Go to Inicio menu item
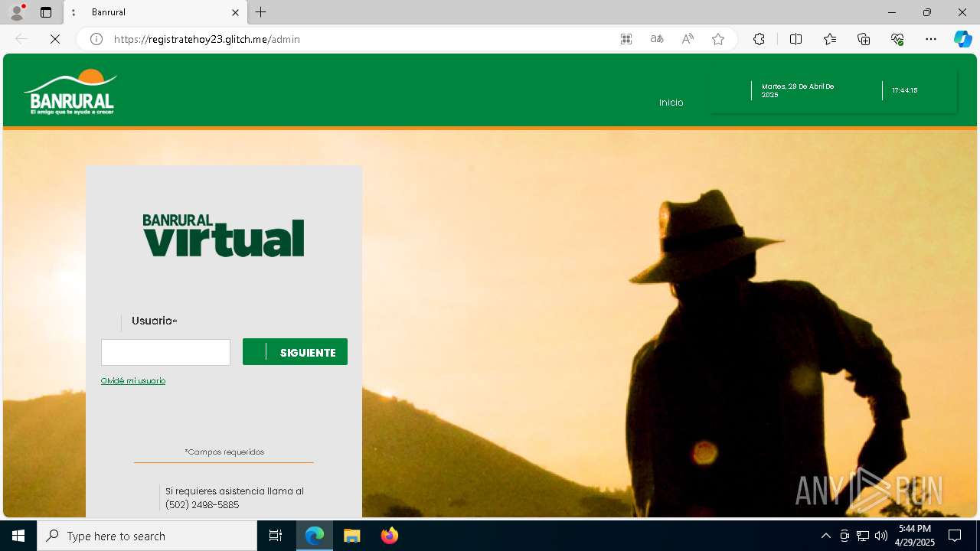The width and height of the screenshot is (980, 551). (x=671, y=103)
